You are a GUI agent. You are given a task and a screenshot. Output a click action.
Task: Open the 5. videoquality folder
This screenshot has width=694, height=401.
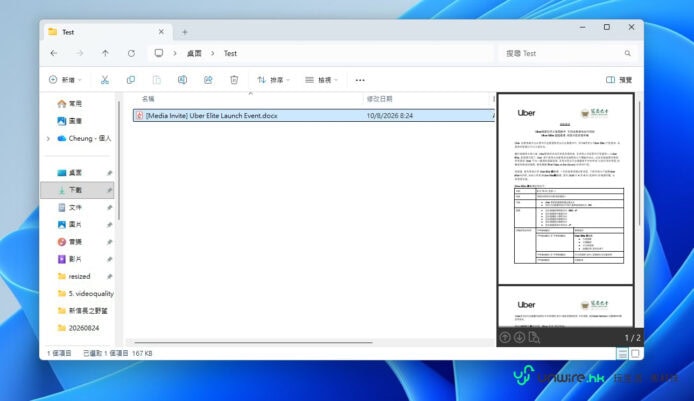[x=85, y=293]
